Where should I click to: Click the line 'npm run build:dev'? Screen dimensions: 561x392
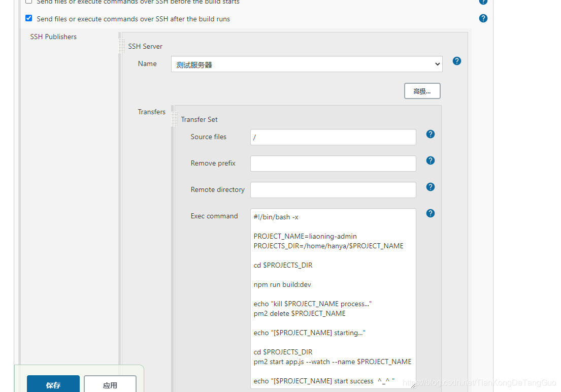282,284
